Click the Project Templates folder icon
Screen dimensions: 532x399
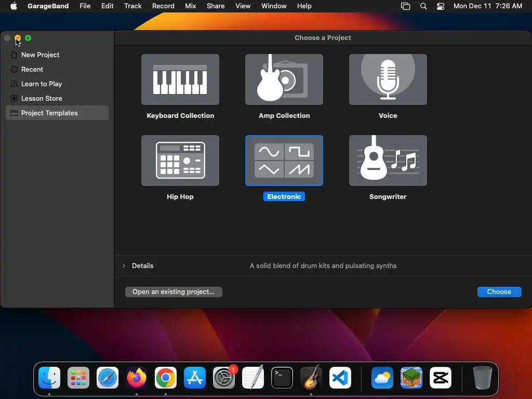coord(14,113)
